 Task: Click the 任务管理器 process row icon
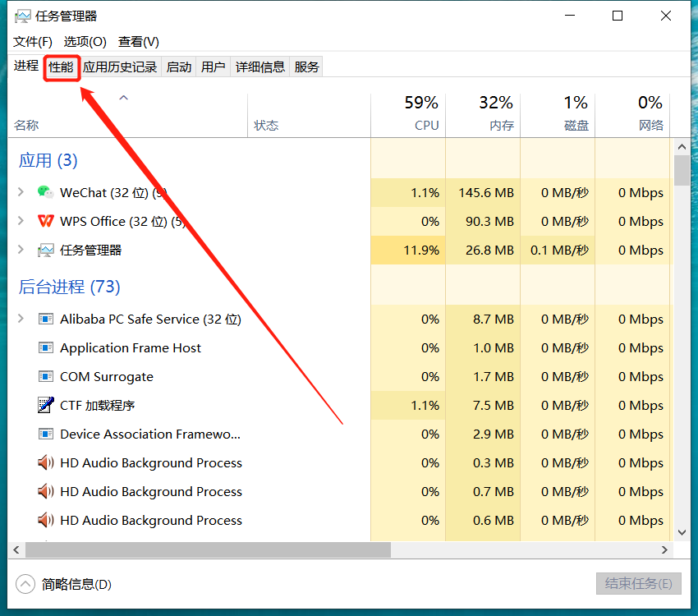tap(45, 251)
